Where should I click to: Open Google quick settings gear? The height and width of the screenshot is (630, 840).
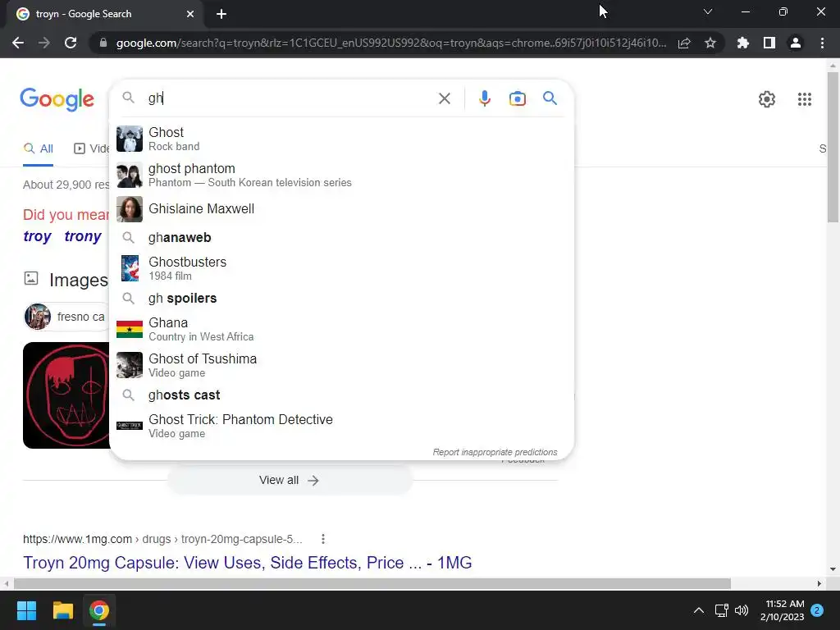tap(767, 99)
